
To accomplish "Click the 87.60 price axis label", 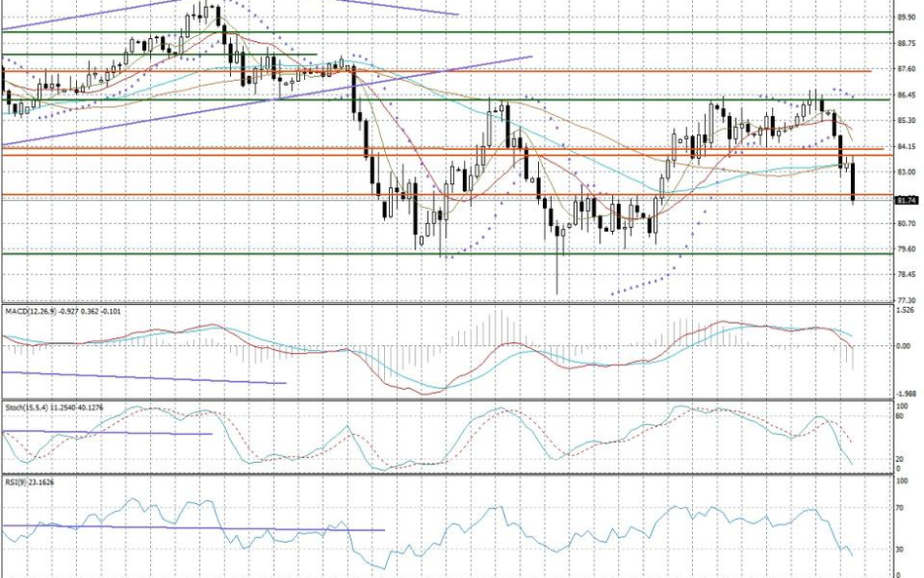I will [905, 69].
